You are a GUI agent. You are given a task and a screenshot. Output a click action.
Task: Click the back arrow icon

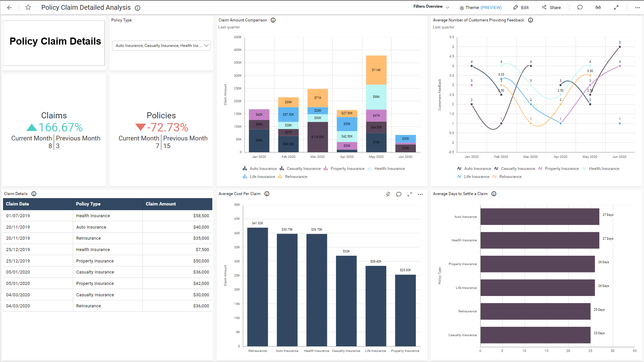point(9,7)
